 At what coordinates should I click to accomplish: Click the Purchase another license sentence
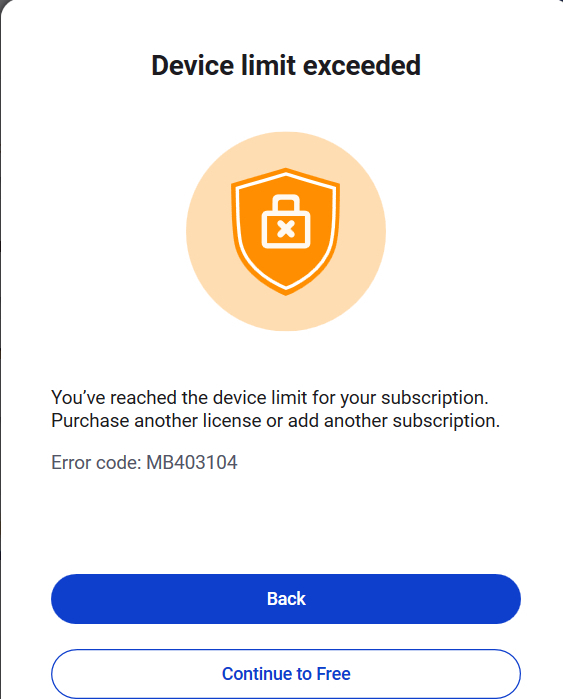(x=275, y=421)
